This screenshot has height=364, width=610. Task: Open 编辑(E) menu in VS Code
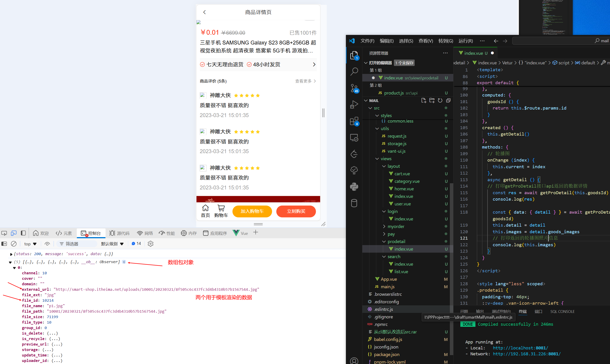387,41
